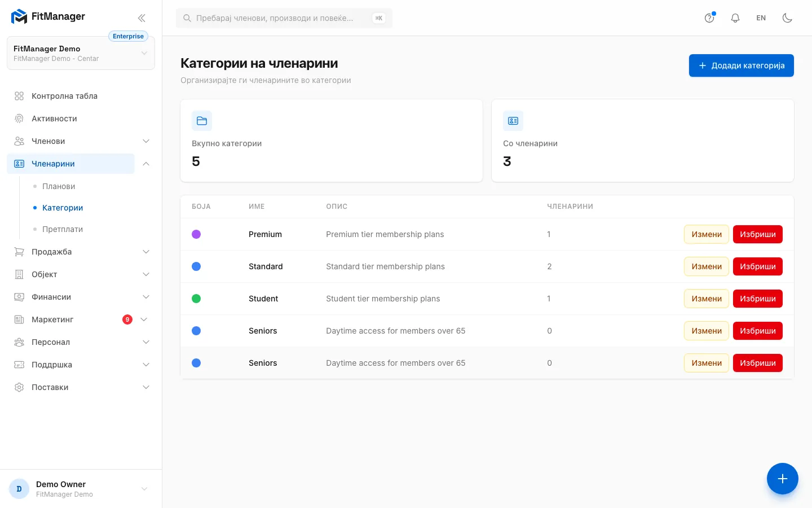Click the floating blue plus button
The height and width of the screenshot is (508, 812).
click(x=783, y=479)
